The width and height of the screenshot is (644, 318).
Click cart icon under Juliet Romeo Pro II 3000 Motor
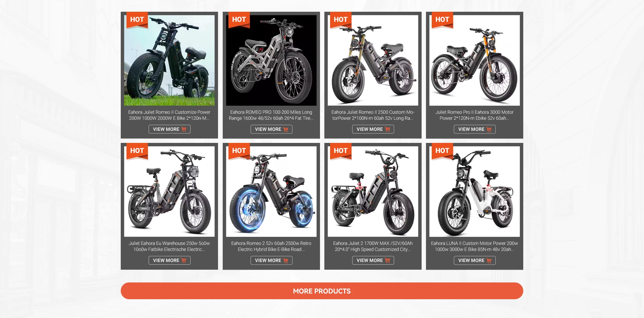coord(489,129)
